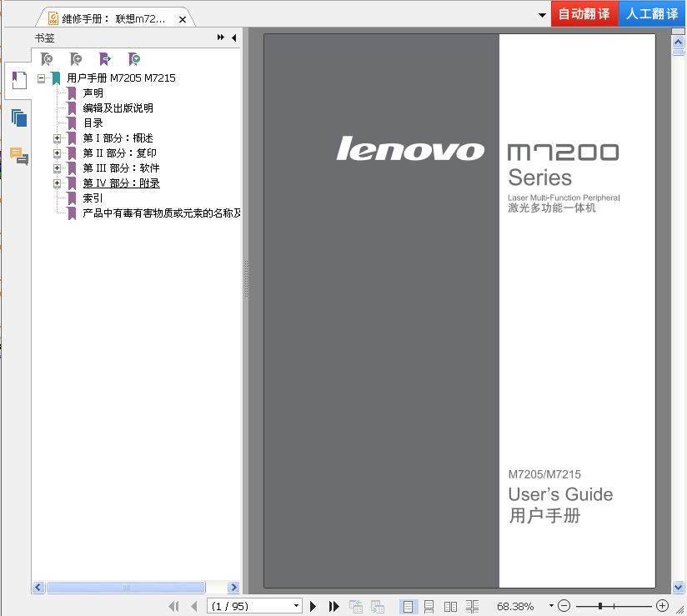Open the 第 II 部分：复印 bookmark
Viewport: 687px width, 616px height.
(119, 153)
